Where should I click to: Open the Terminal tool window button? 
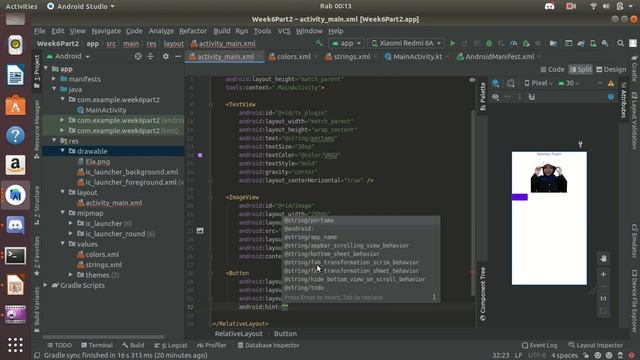96,345
